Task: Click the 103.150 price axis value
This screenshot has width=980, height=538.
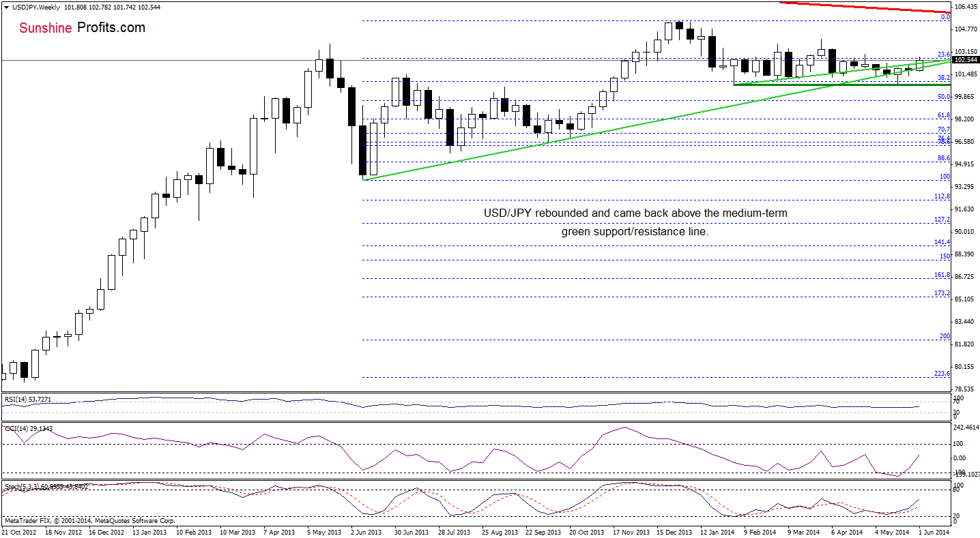Action: pyautogui.click(x=966, y=52)
